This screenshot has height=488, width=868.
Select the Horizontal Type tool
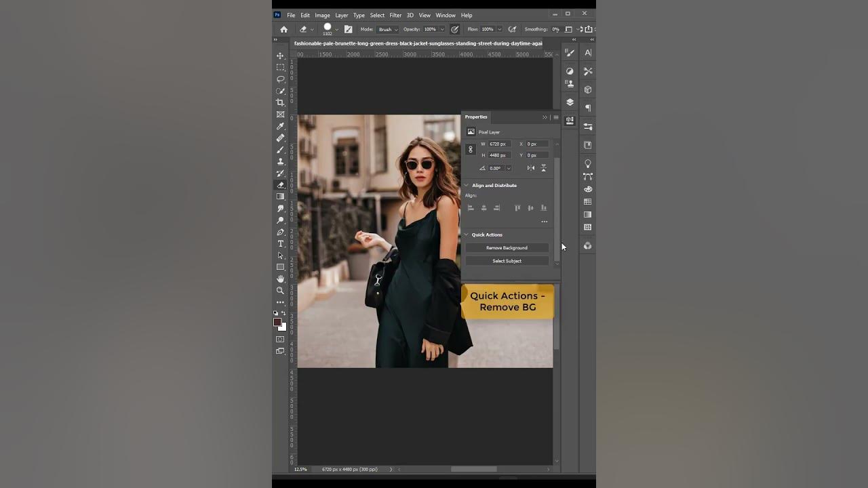click(x=280, y=243)
